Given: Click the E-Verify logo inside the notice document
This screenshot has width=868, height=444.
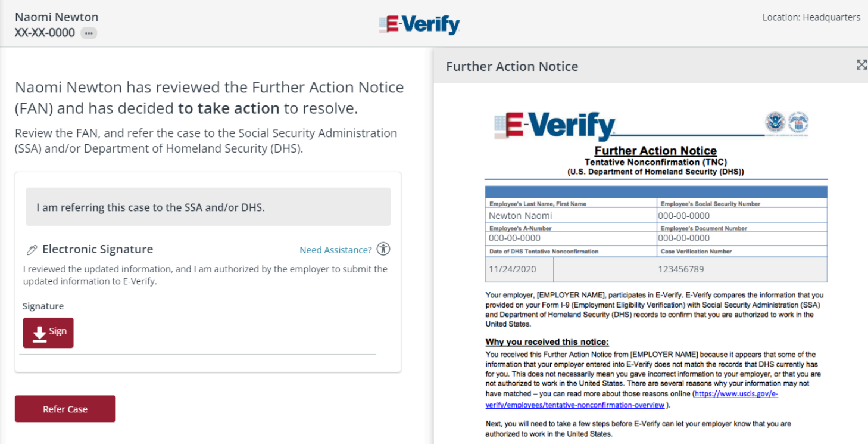Looking at the screenshot, I should pyautogui.click(x=555, y=126).
